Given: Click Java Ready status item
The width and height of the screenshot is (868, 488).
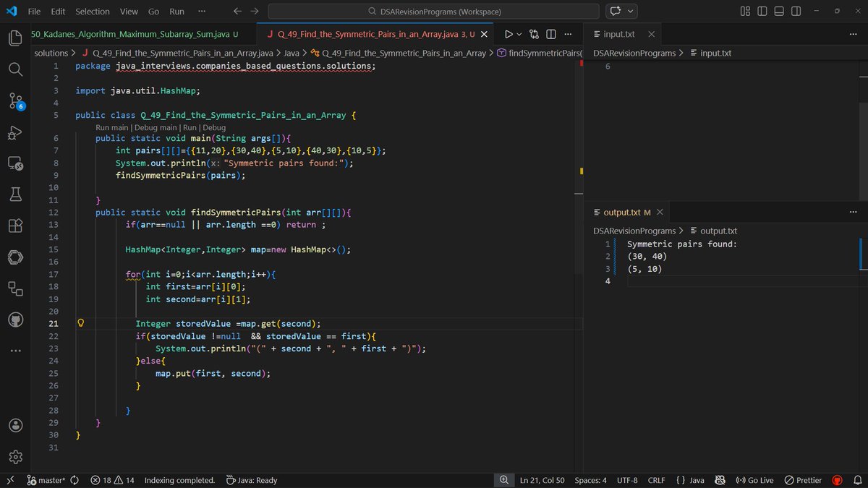Looking at the screenshot, I should [x=251, y=480].
